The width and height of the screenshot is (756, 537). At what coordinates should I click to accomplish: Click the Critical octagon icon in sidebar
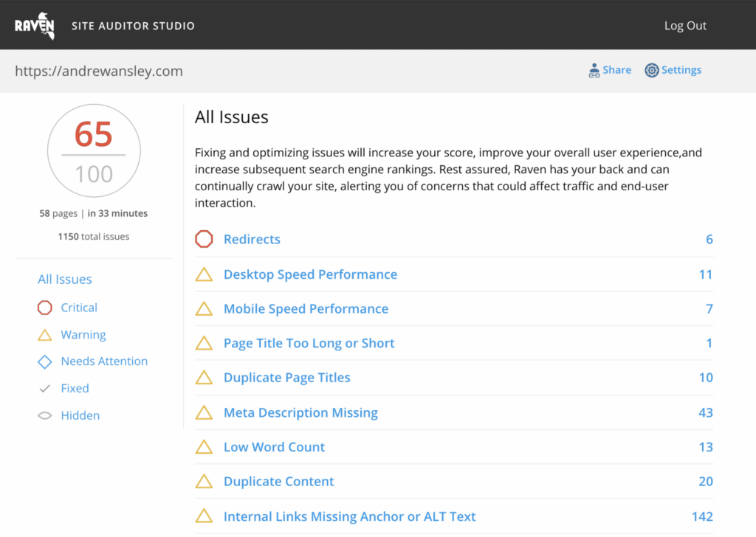point(44,308)
